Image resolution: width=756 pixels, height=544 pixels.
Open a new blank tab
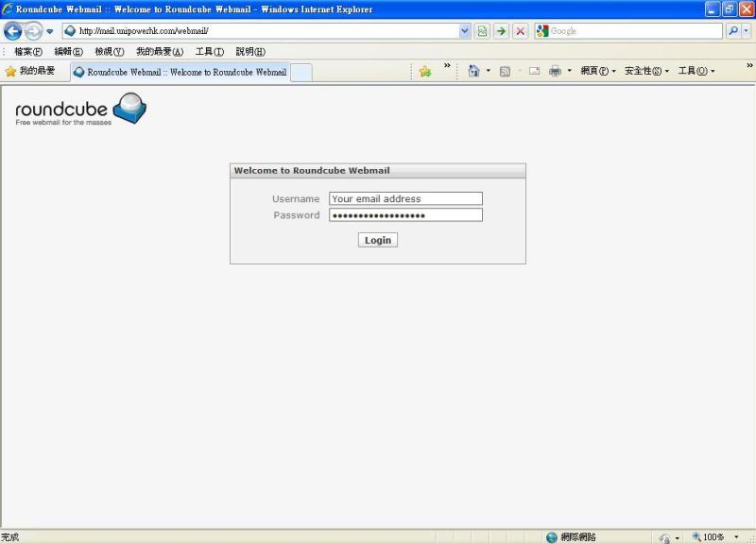coord(301,73)
